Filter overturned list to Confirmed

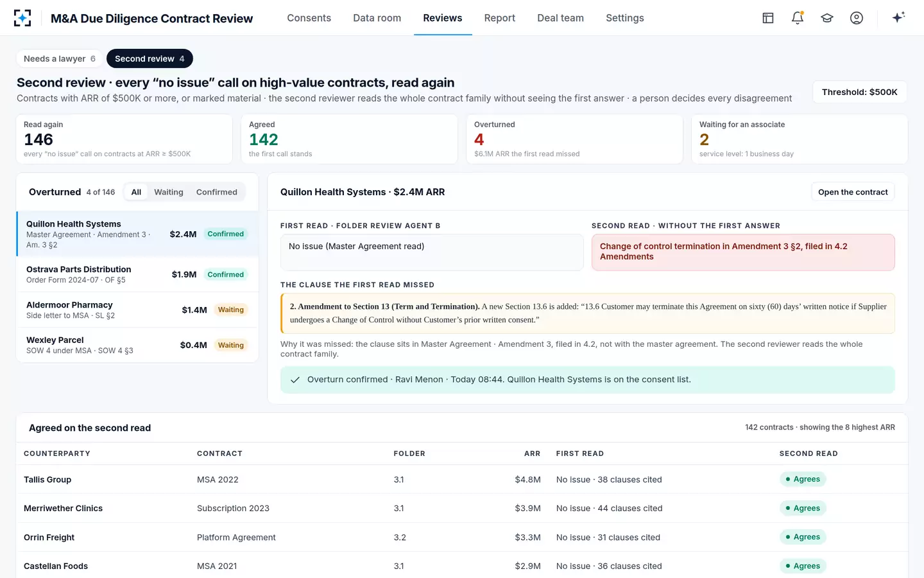pos(217,192)
